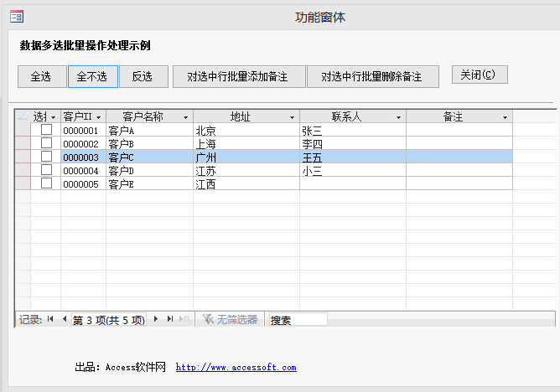Click 对选中行批量添加备注 button
The width and height of the screenshot is (560, 392).
pyautogui.click(x=239, y=76)
